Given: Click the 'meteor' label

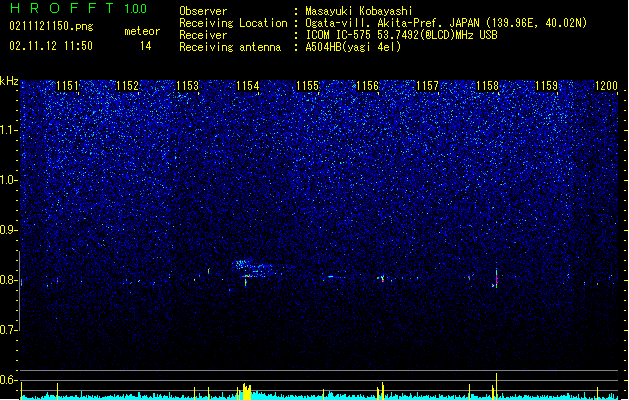Looking at the screenshot, I should pos(142,31).
